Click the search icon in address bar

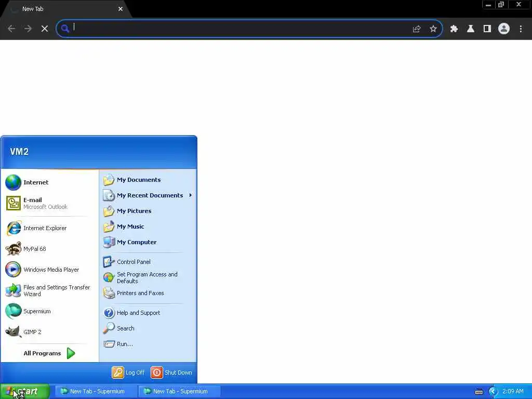65,29
